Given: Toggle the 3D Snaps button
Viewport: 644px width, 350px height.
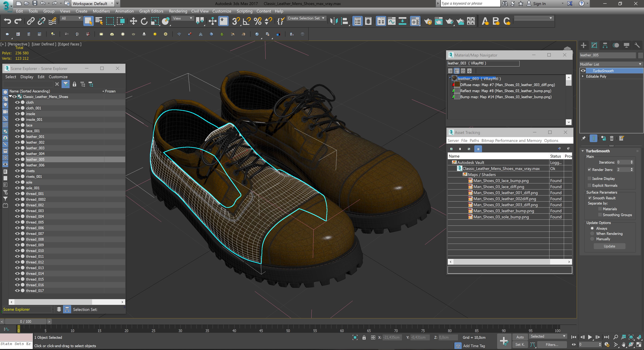Looking at the screenshot, I should 235,21.
